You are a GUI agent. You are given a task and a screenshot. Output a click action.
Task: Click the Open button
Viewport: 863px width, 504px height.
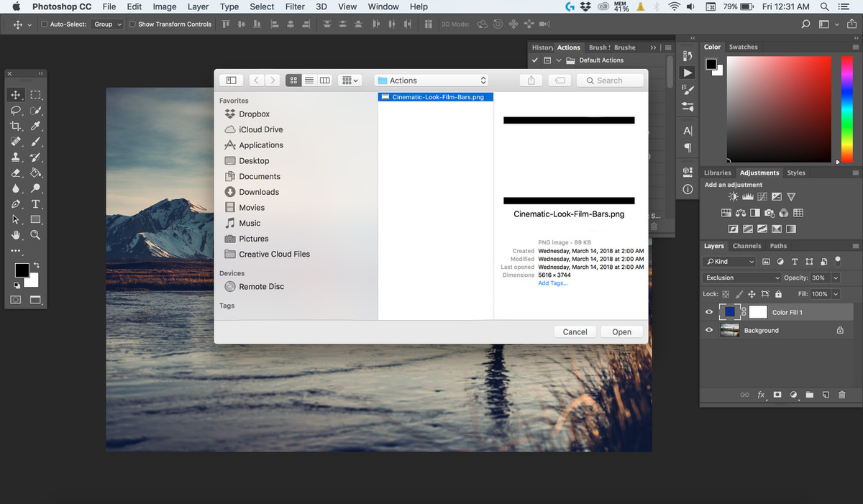621,331
